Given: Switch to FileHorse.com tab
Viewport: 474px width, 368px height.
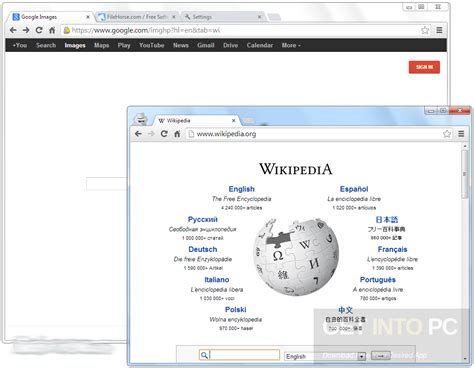Looking at the screenshot, I should tap(137, 17).
